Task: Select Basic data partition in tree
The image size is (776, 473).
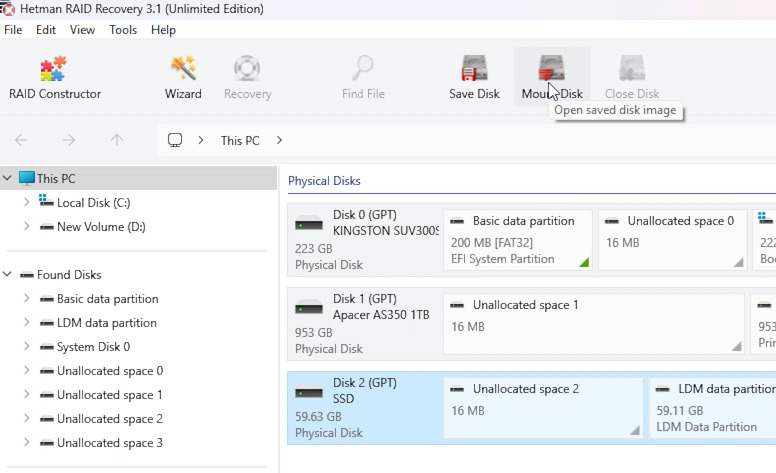Action: coord(107,298)
